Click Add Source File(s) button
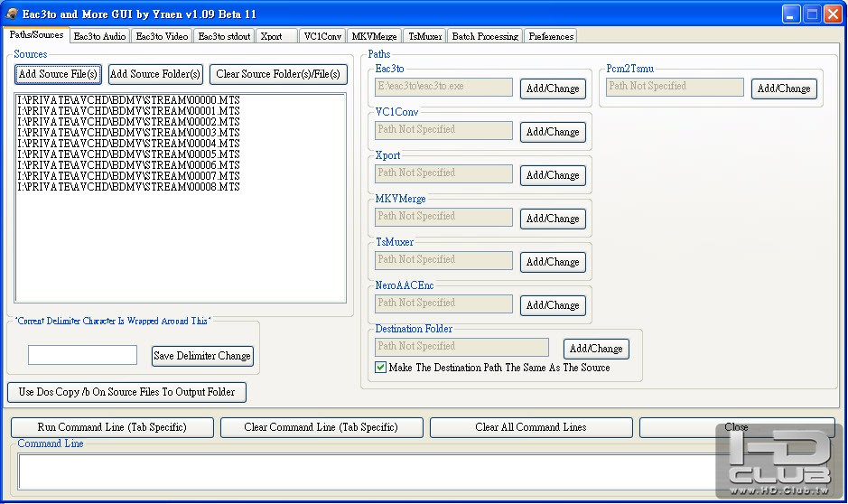 pyautogui.click(x=58, y=74)
